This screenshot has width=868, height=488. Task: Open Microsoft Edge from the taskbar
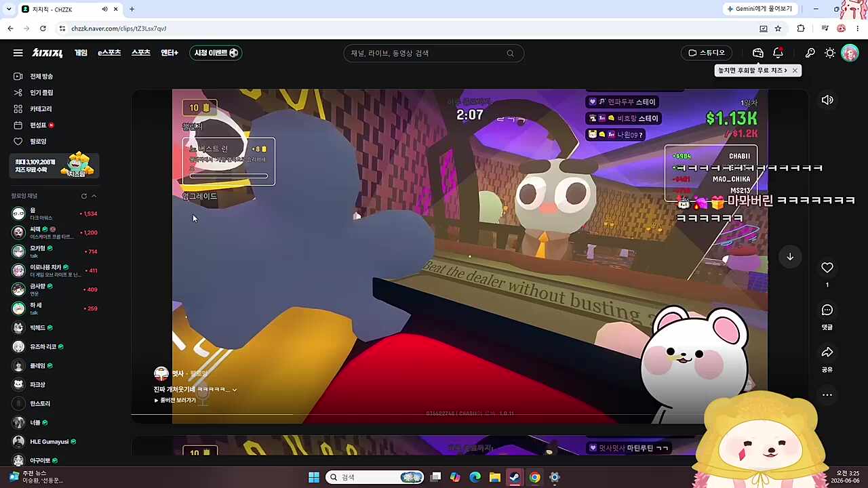pos(475,477)
